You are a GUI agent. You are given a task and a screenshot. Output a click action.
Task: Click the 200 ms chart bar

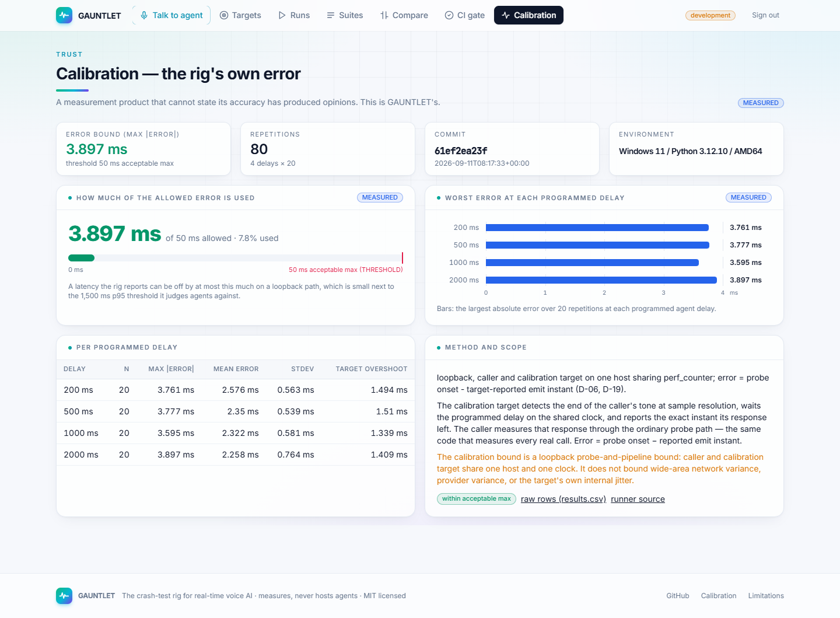point(597,228)
